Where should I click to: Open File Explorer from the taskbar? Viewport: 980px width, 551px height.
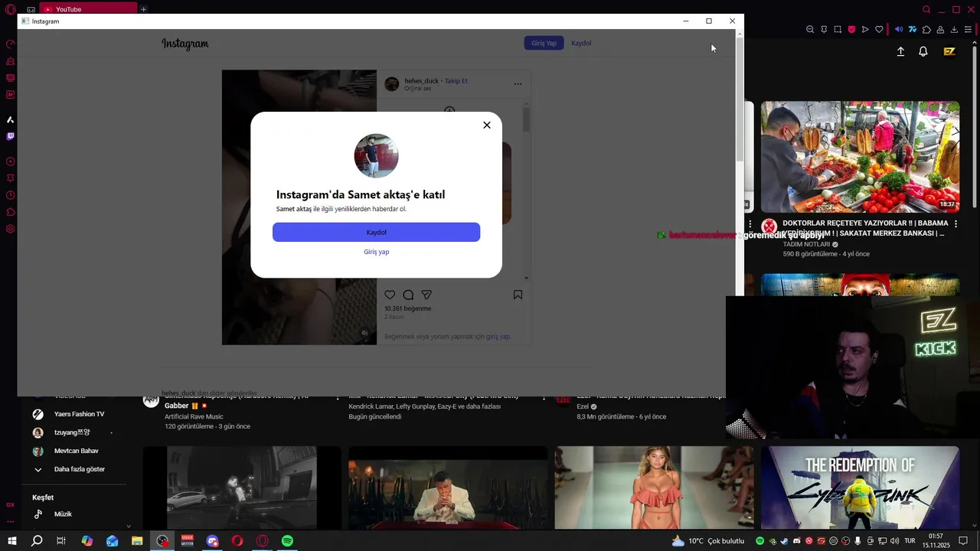tap(137, 541)
